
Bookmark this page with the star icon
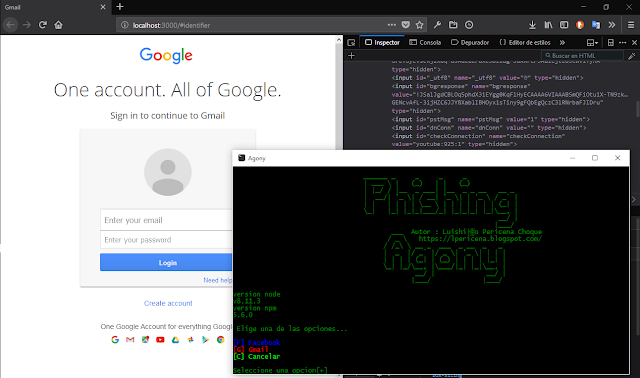tap(419, 25)
